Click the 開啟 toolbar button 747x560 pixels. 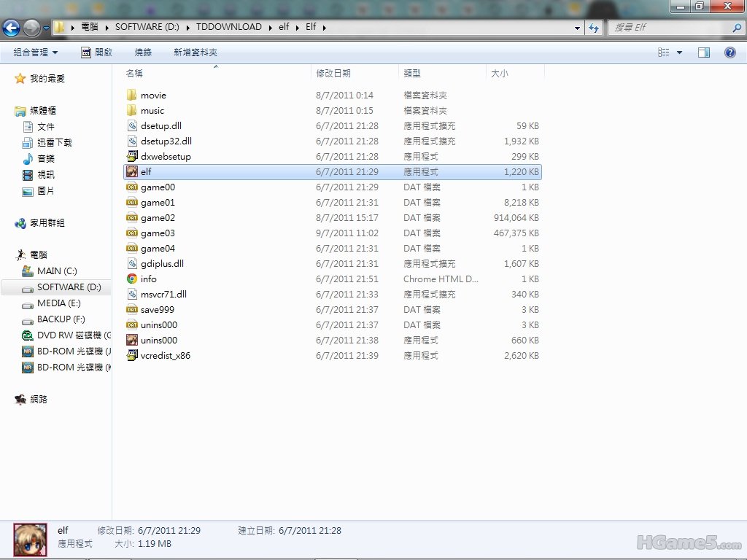97,52
